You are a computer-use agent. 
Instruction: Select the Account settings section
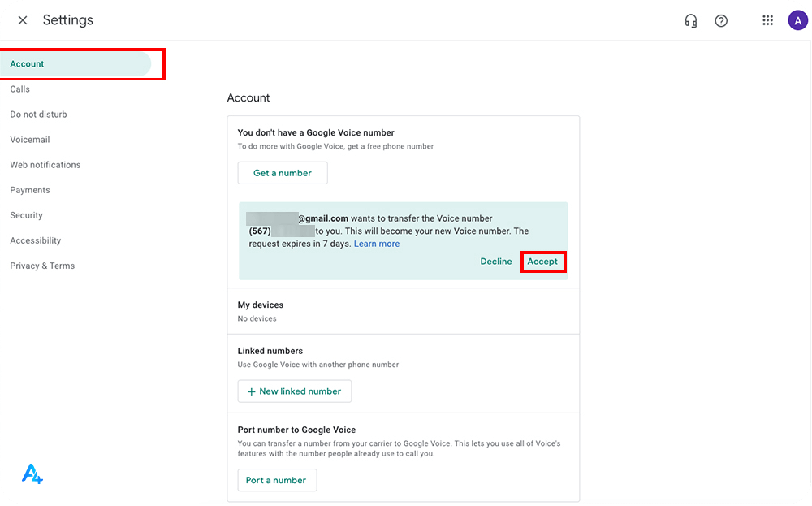76,63
